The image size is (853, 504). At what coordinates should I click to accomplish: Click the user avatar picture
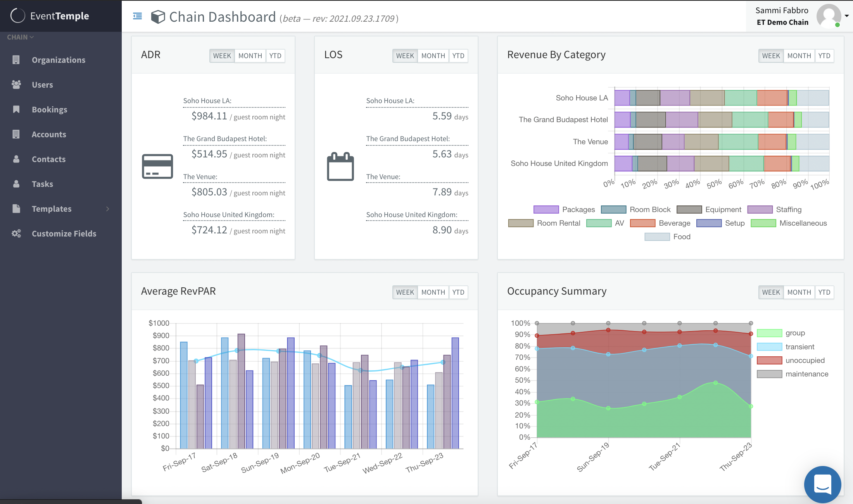click(x=829, y=16)
